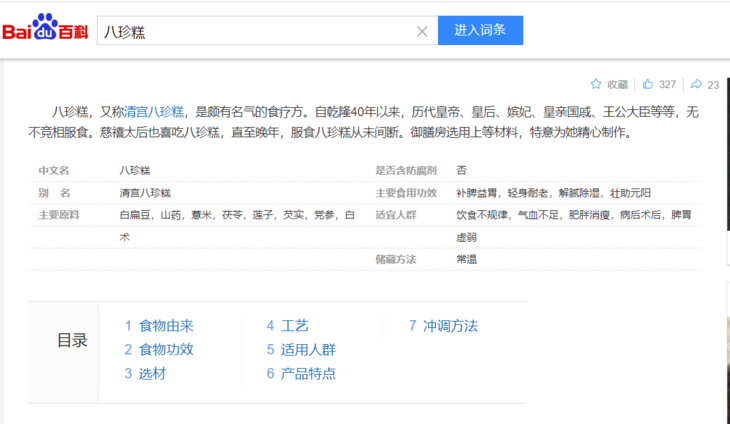Click the 主要食用功效 value text
Screen dimensions: 730x424
tap(553, 193)
